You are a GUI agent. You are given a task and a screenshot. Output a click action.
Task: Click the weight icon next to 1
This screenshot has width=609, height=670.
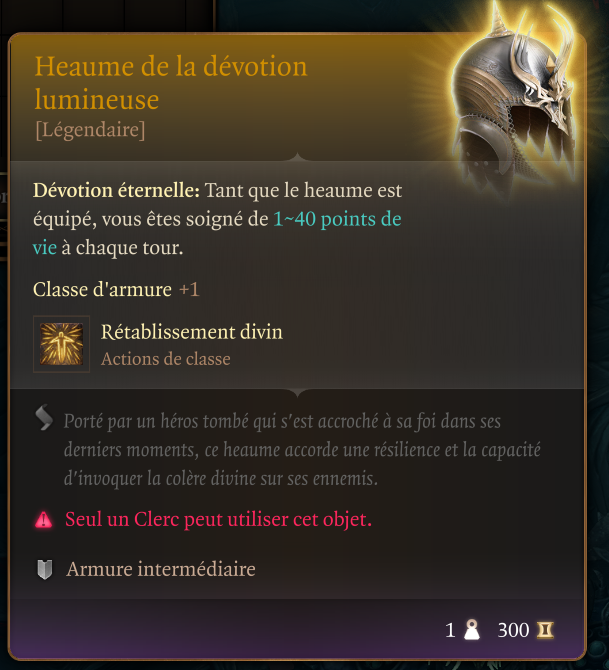[472, 630]
